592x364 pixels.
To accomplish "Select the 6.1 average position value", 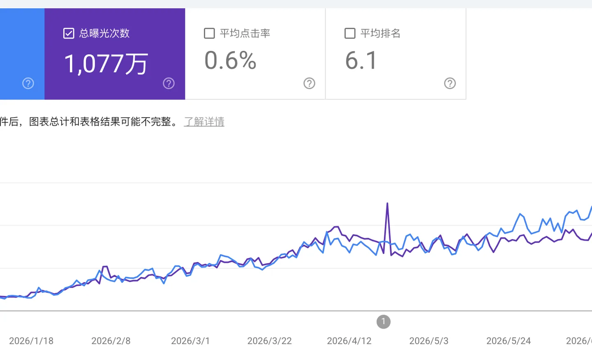I will 361,60.
